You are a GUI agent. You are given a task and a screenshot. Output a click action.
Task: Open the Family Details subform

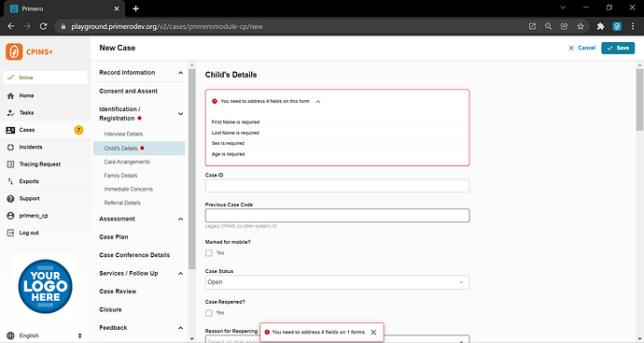pos(120,176)
